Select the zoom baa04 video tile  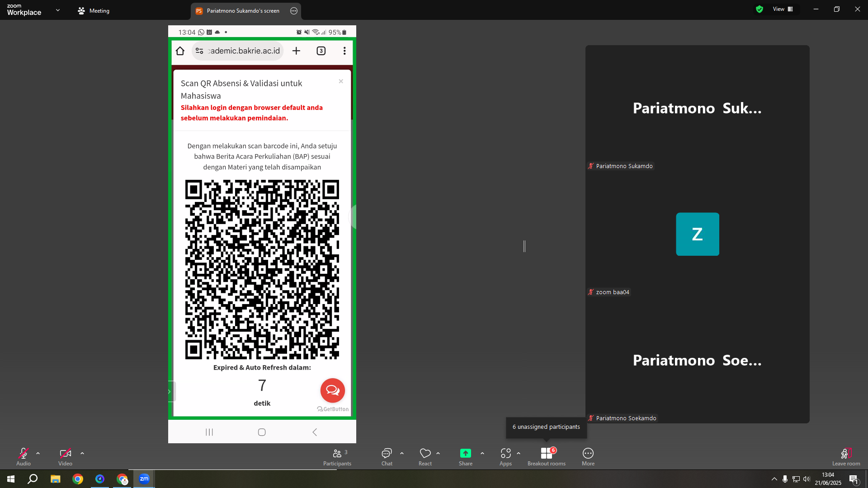[x=697, y=234]
